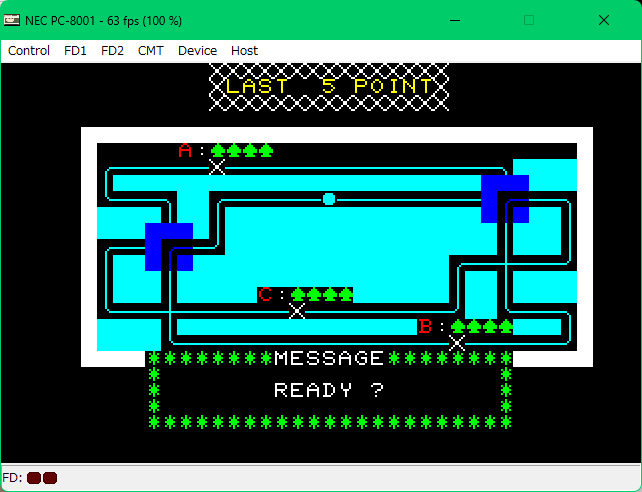Click the X marker below station A
The width and height of the screenshot is (642, 492).
tap(217, 167)
